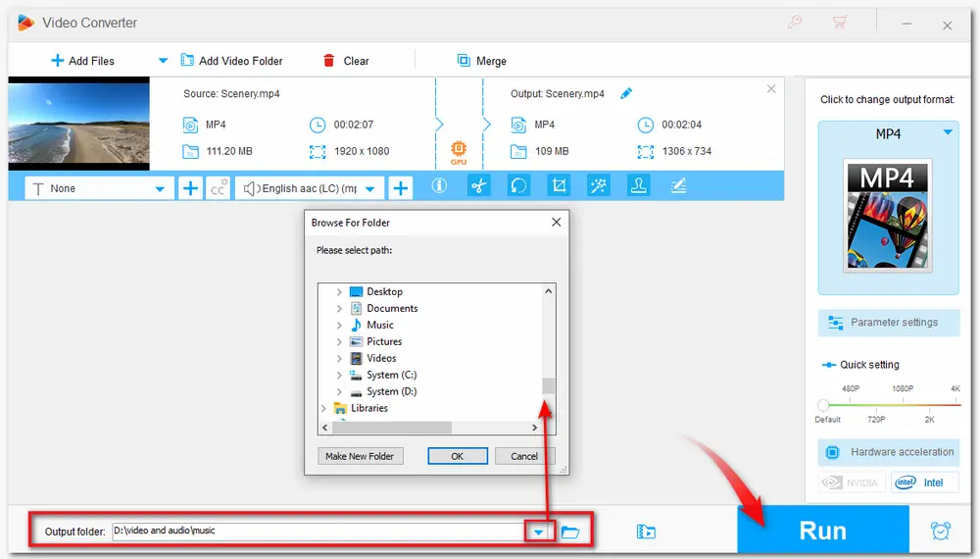Open the crop tool
Image resolution: width=980 pixels, height=559 pixels.
(x=559, y=185)
